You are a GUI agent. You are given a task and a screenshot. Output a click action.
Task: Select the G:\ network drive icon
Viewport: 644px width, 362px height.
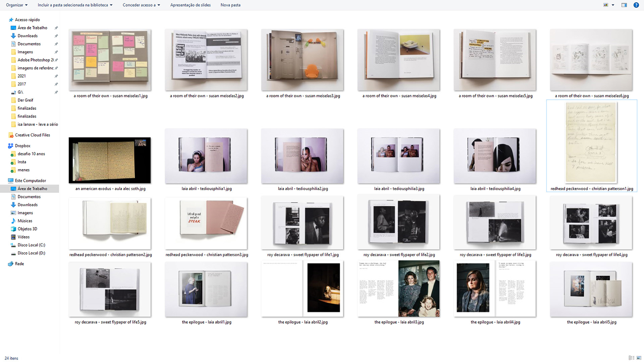[x=13, y=92]
